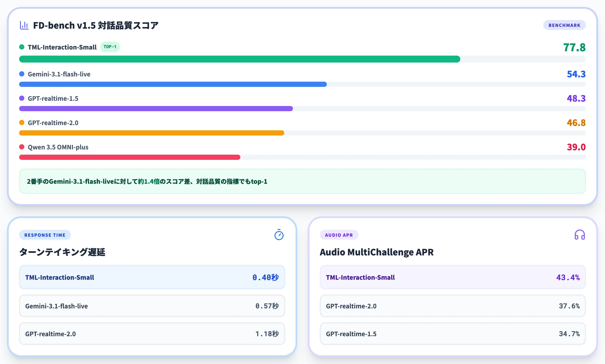Click the TML-Interaction-Small label in benchmark chart
This screenshot has height=364, width=605.
coord(62,47)
